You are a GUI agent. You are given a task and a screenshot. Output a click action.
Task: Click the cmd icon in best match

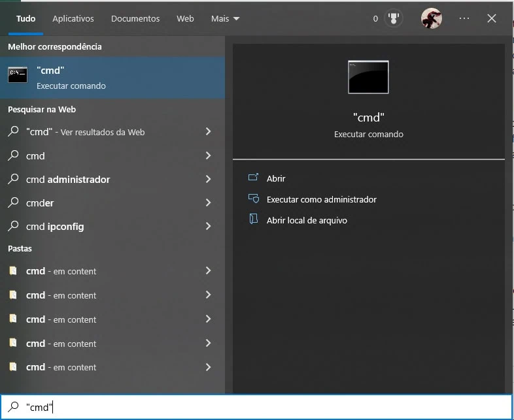[18, 75]
